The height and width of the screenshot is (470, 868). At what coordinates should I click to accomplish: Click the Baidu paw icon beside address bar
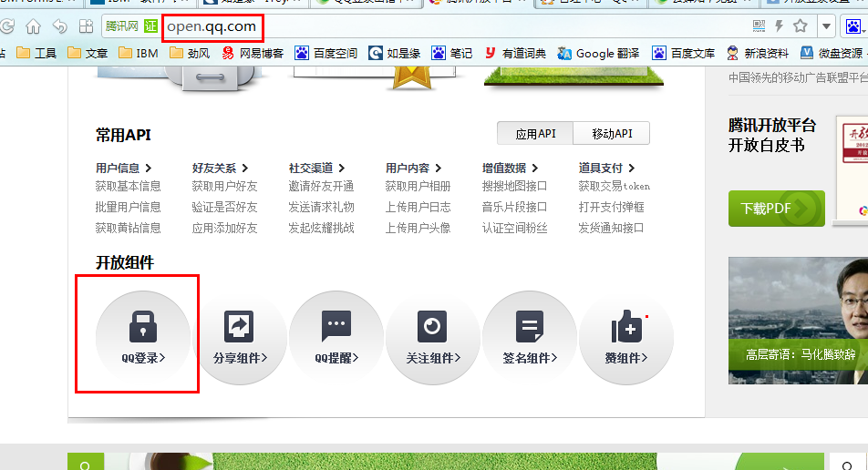(853, 26)
